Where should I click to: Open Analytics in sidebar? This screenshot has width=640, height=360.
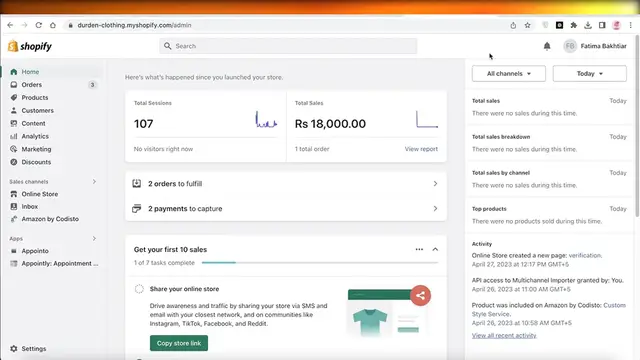click(35, 136)
